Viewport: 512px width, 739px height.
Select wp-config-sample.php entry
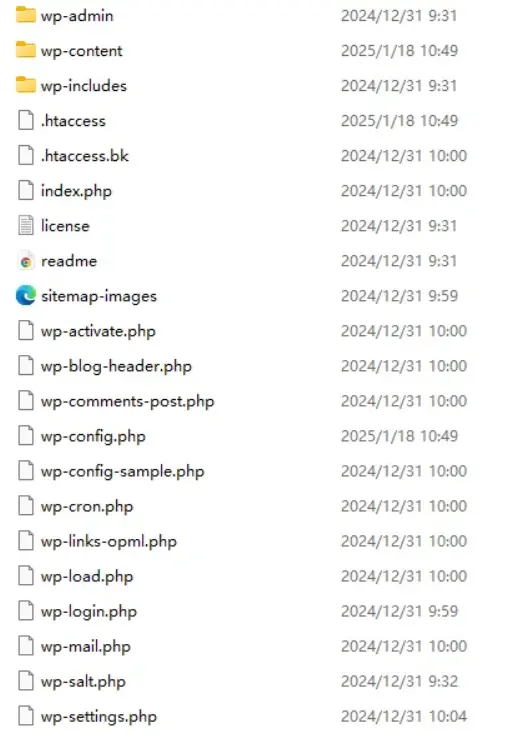pyautogui.click(x=123, y=471)
